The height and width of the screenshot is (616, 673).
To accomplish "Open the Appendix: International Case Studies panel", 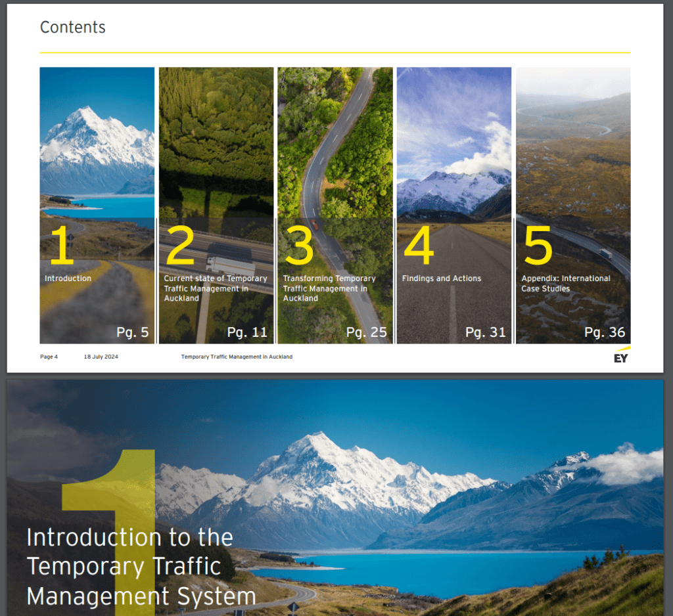I will tap(573, 205).
